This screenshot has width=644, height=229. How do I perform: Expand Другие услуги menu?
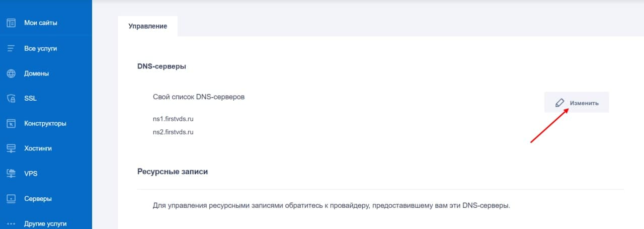pos(46,223)
